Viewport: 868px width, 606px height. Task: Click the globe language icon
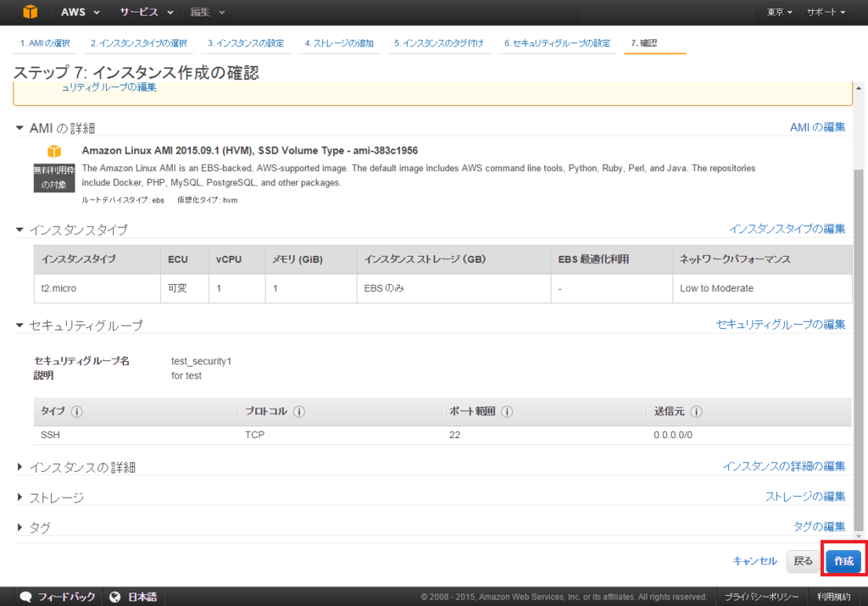(x=115, y=597)
